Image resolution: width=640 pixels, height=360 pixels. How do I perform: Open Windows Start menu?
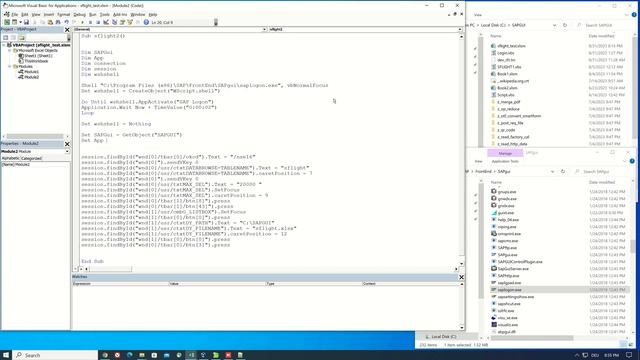[x=6, y=355]
